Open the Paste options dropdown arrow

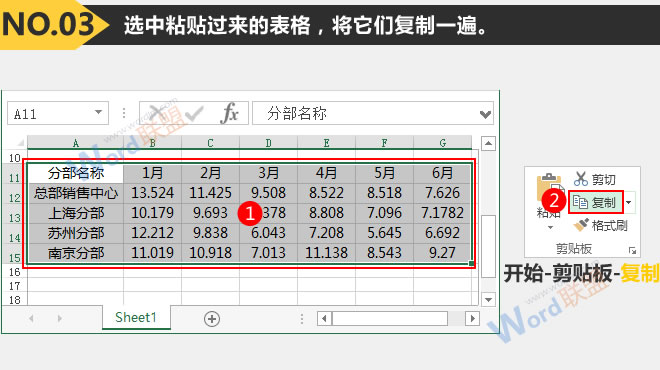point(551,228)
